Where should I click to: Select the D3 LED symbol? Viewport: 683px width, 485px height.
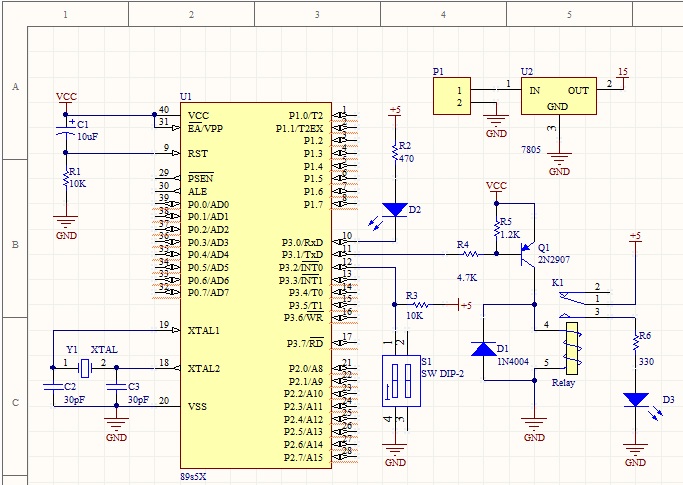pyautogui.click(x=635, y=400)
